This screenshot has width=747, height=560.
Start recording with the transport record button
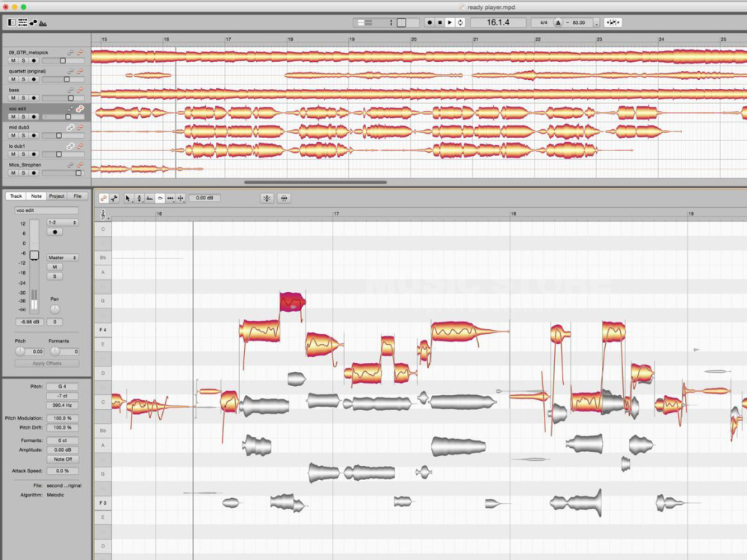[x=430, y=22]
